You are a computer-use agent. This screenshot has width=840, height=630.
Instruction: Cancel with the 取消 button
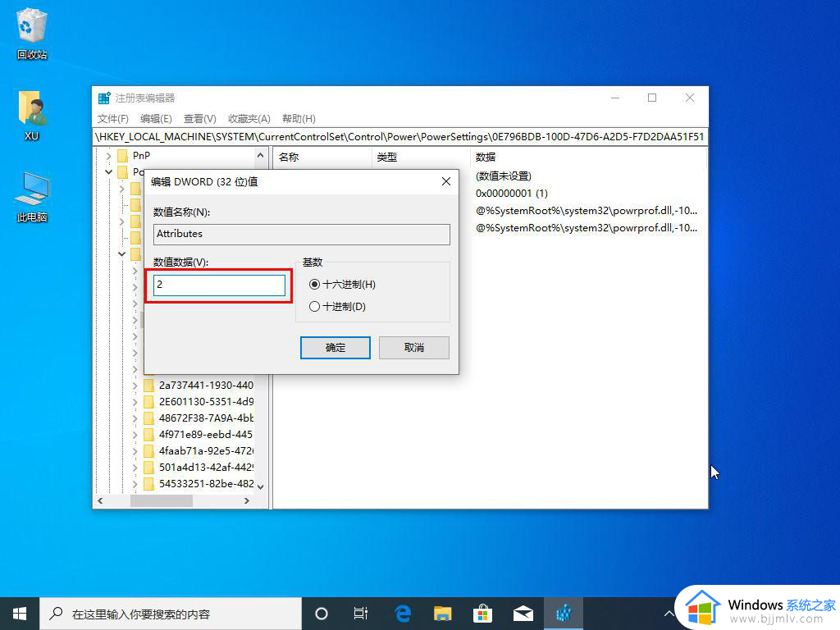[414, 348]
